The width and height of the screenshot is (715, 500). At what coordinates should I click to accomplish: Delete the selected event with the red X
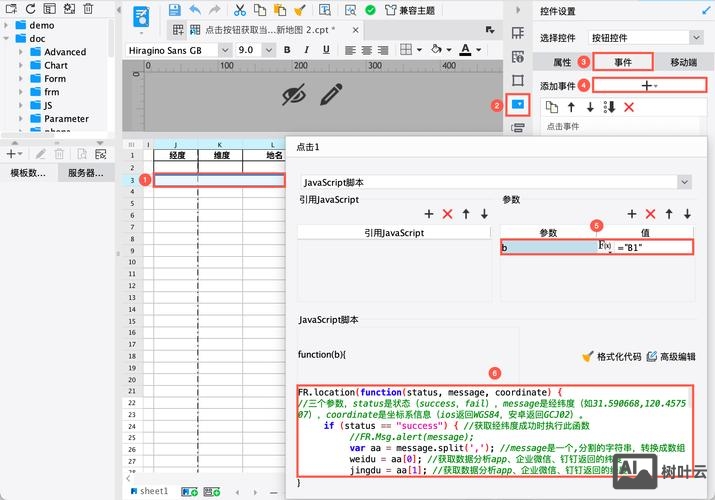pos(629,107)
